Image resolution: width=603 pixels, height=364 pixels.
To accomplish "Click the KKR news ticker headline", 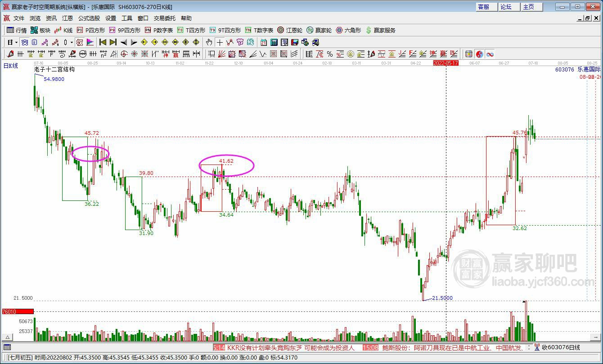I will (291, 348).
